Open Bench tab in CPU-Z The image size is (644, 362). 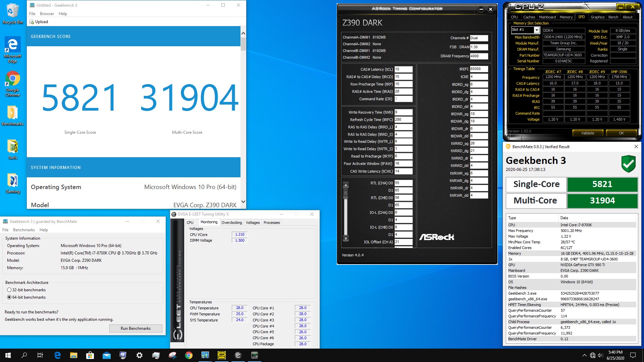(x=613, y=17)
